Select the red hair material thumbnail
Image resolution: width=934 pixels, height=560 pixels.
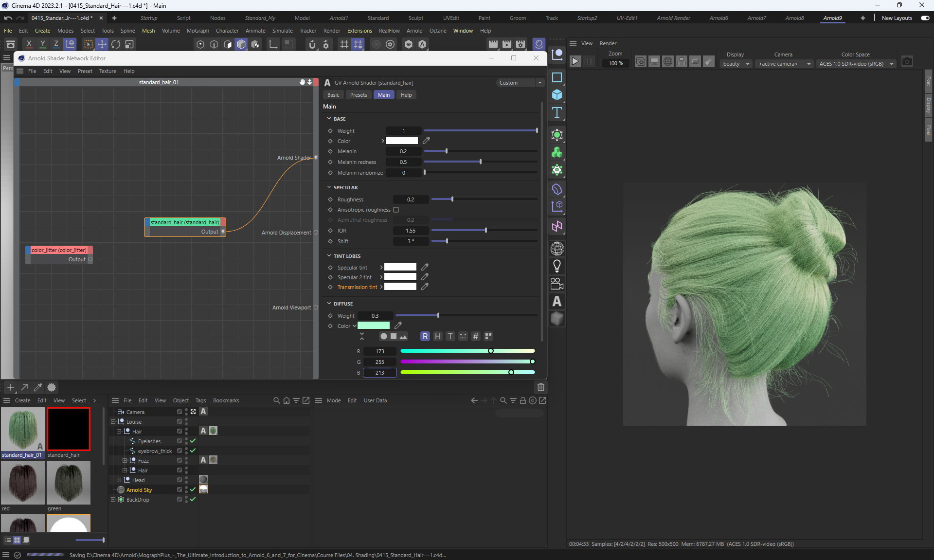pyautogui.click(x=23, y=483)
